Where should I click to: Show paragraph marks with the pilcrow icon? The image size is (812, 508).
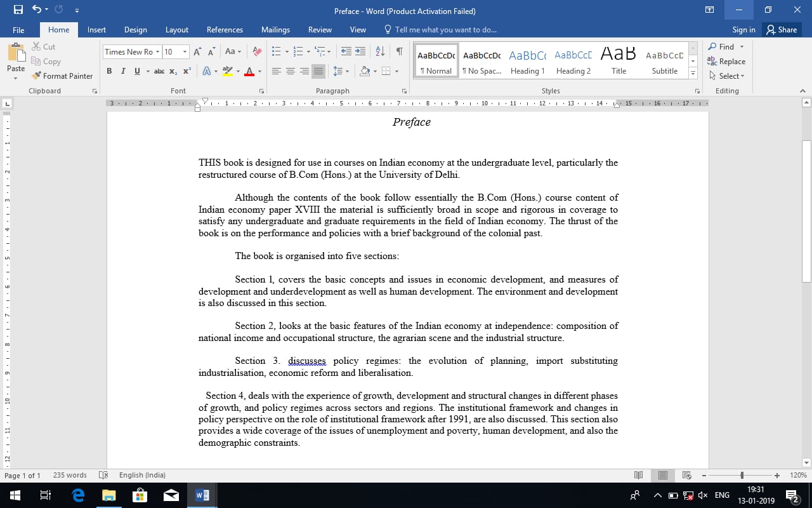click(399, 51)
